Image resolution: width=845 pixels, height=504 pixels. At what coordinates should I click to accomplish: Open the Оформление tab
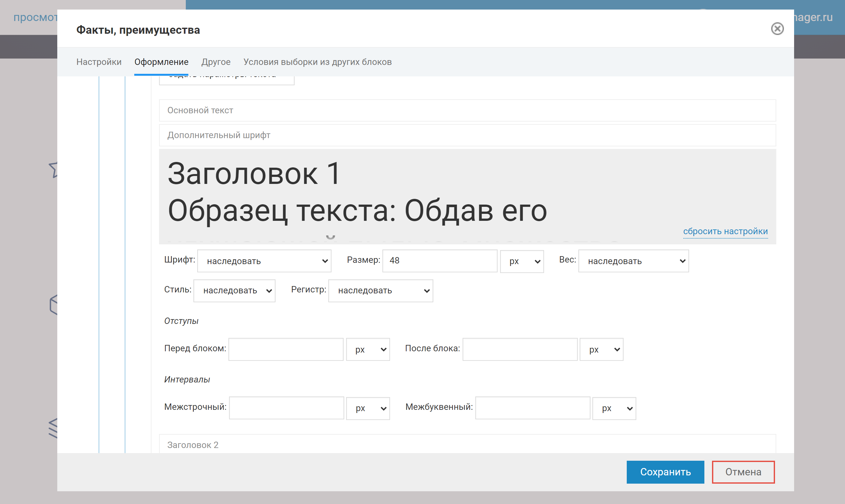161,62
